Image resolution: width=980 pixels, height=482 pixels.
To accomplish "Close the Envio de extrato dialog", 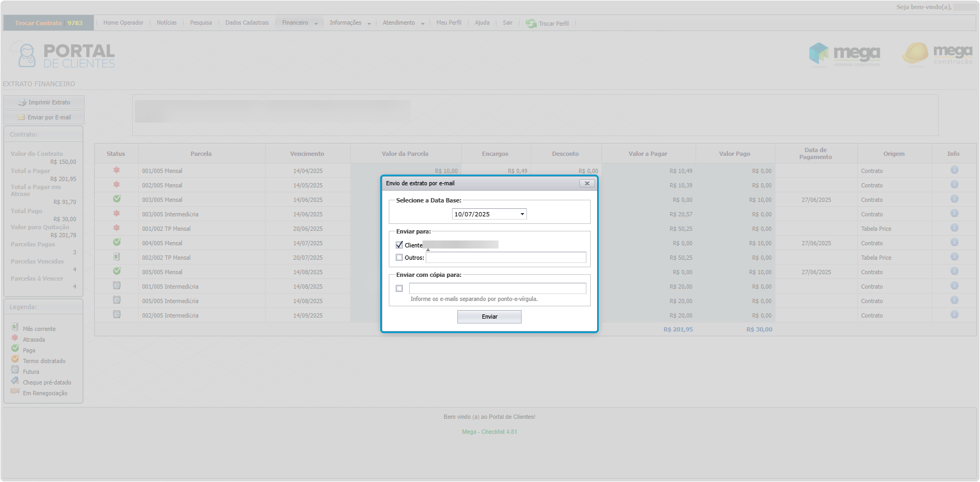I will [587, 183].
